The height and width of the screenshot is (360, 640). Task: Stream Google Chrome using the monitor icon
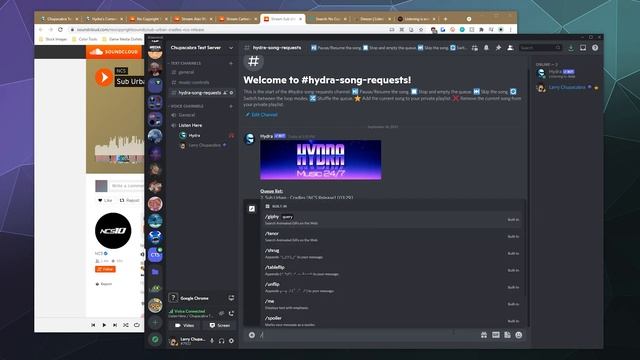[231, 298]
